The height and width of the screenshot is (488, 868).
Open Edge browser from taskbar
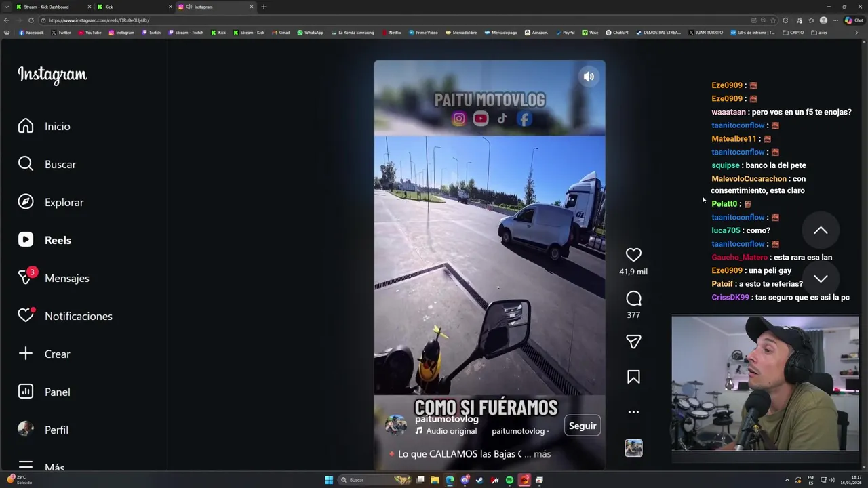pos(450,480)
